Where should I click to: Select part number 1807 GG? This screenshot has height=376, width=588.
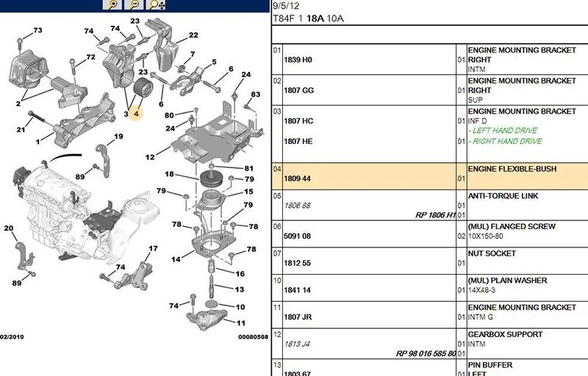pos(298,90)
